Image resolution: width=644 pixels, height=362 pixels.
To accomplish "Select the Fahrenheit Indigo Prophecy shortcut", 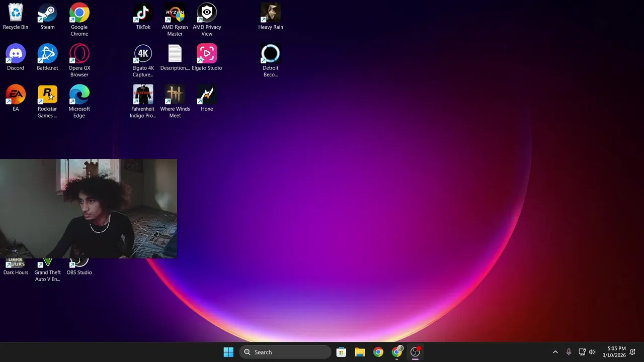I will 143,102.
